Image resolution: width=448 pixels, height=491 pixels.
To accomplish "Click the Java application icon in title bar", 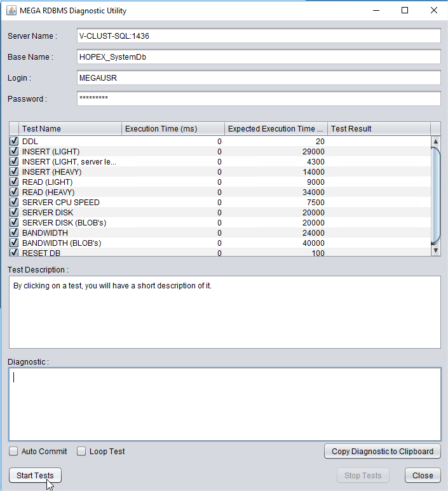I will 11,11.
